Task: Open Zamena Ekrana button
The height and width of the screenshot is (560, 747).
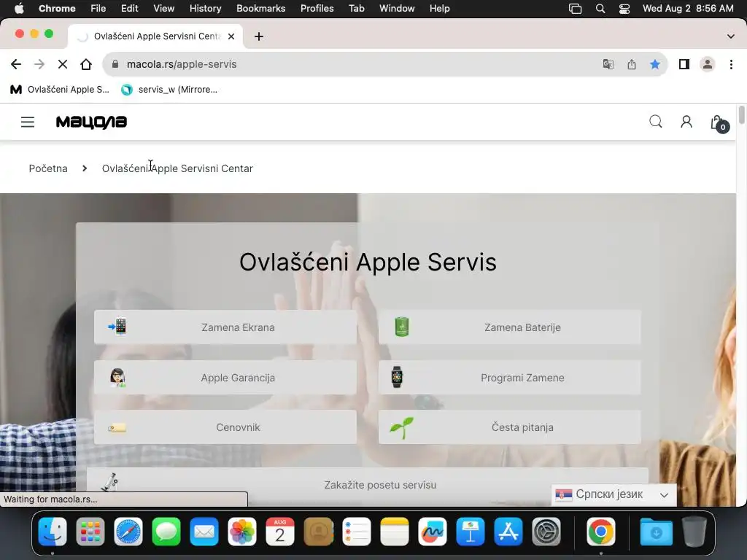Action: [225, 327]
